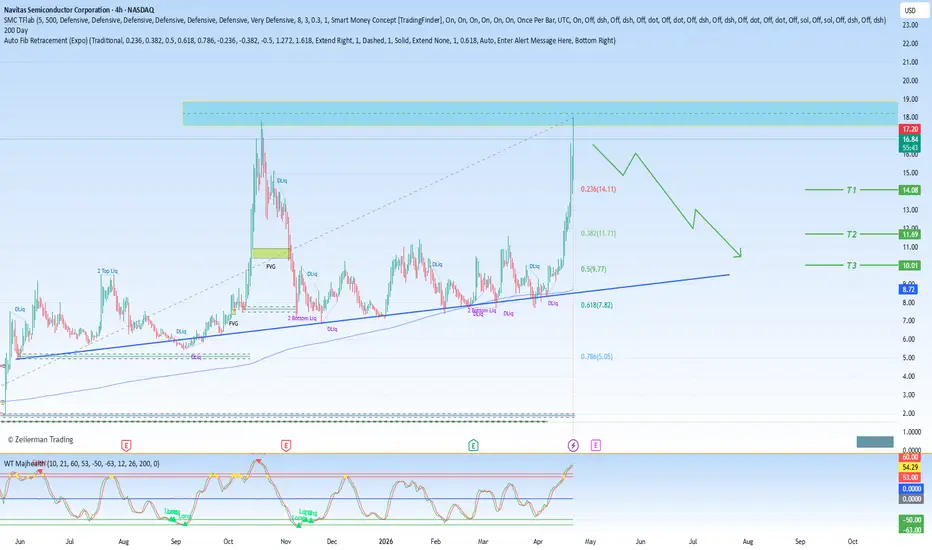Image resolution: width=932 pixels, height=550 pixels.
Task: Click the 23.00 label on the price axis
Action: pos(910,25)
